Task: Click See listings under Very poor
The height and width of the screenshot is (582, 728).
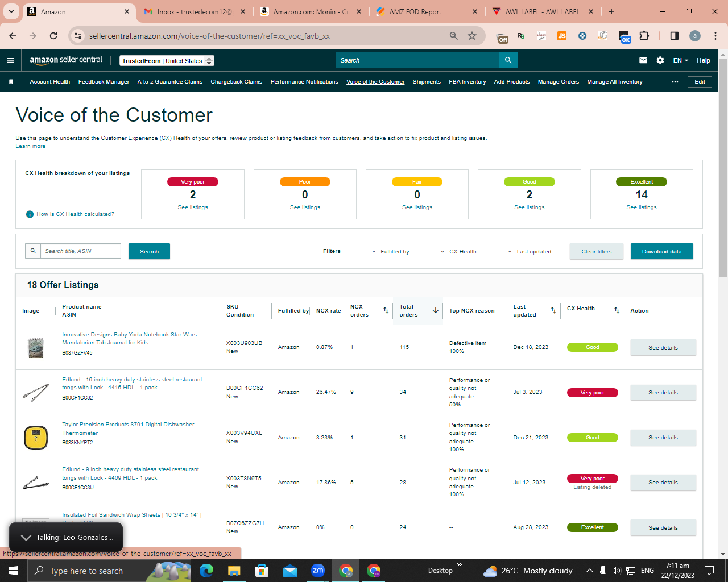Action: 193,207
